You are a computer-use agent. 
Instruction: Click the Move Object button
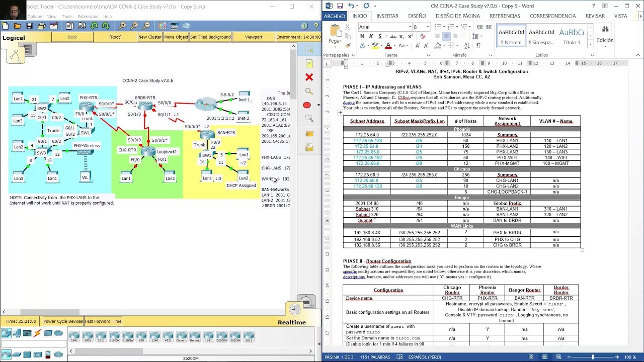(x=176, y=37)
